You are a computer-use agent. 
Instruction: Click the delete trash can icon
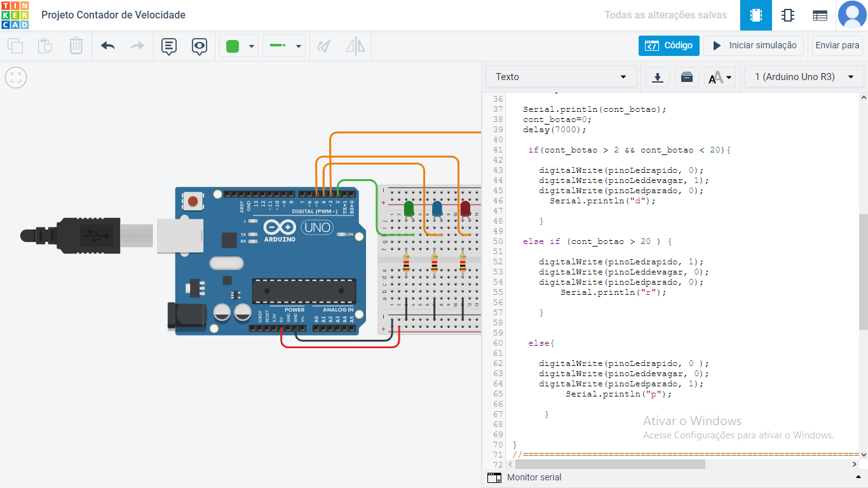(76, 46)
